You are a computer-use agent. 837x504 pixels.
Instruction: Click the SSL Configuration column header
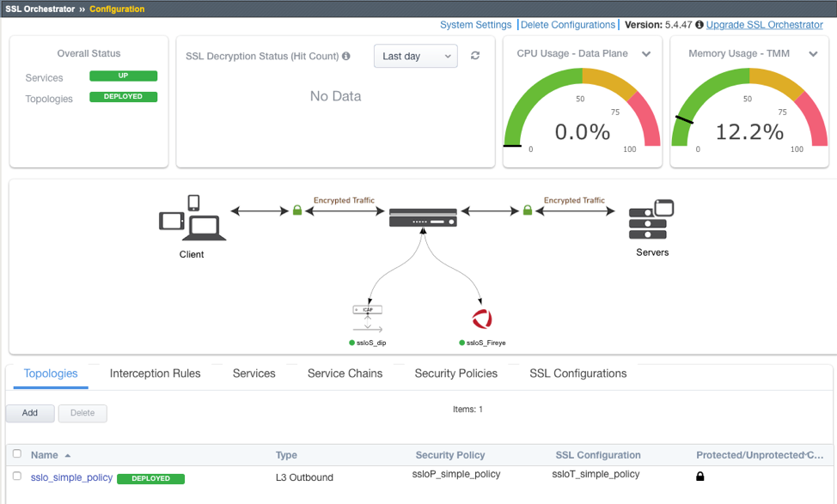pos(598,455)
